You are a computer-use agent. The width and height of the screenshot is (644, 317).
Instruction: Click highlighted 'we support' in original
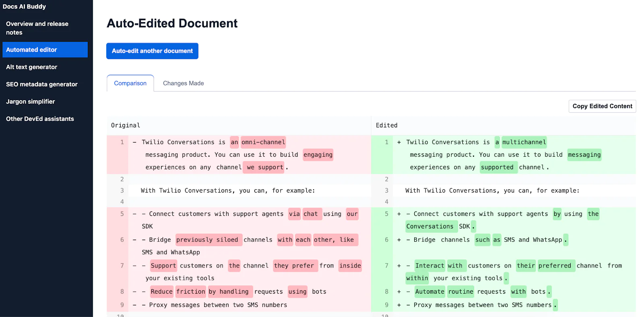click(264, 167)
